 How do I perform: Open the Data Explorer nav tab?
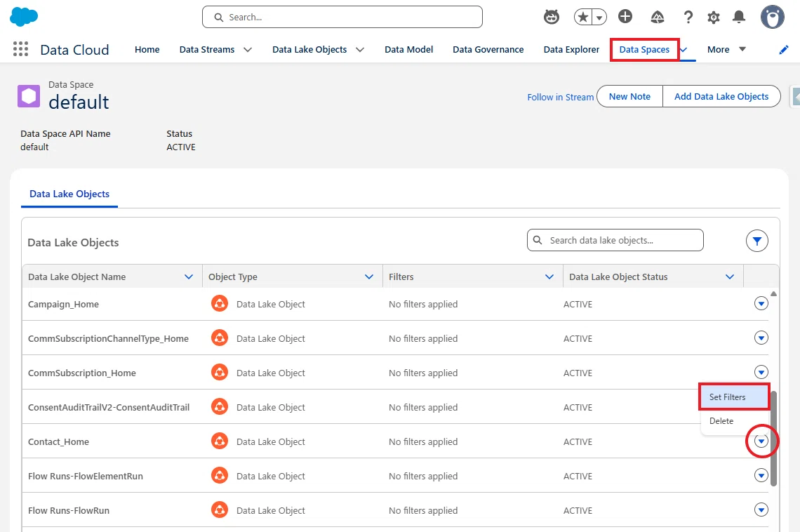571,49
